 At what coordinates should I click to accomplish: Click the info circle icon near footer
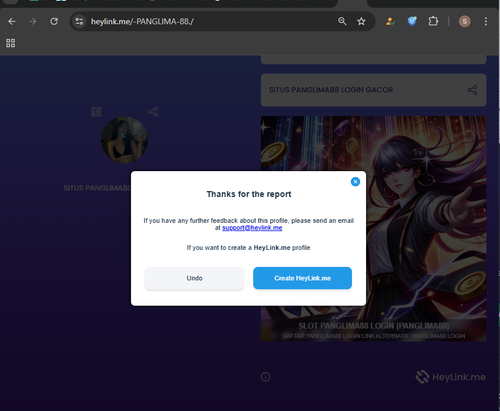[x=265, y=377]
